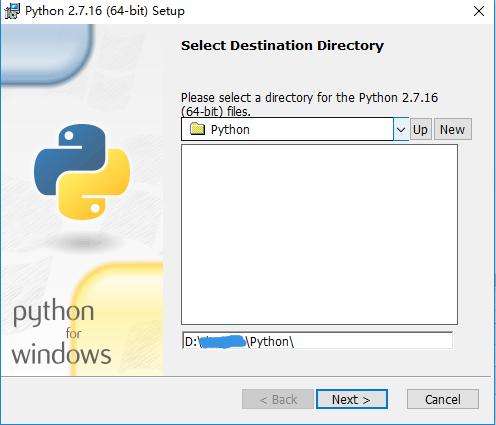Proceed with the Next > button

(x=352, y=399)
